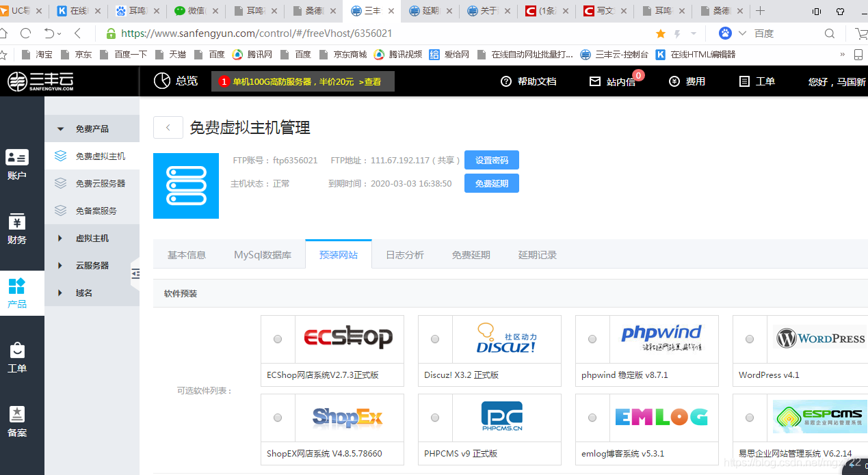Collapse the sidebar with the toggle handle
Image resolution: width=868 pixels, height=475 pixels.
click(135, 273)
